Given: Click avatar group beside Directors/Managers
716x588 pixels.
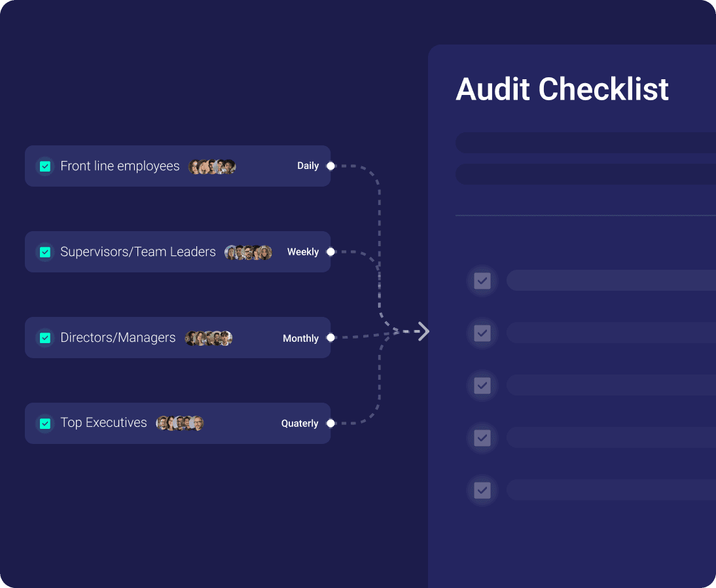Looking at the screenshot, I should pos(209,339).
